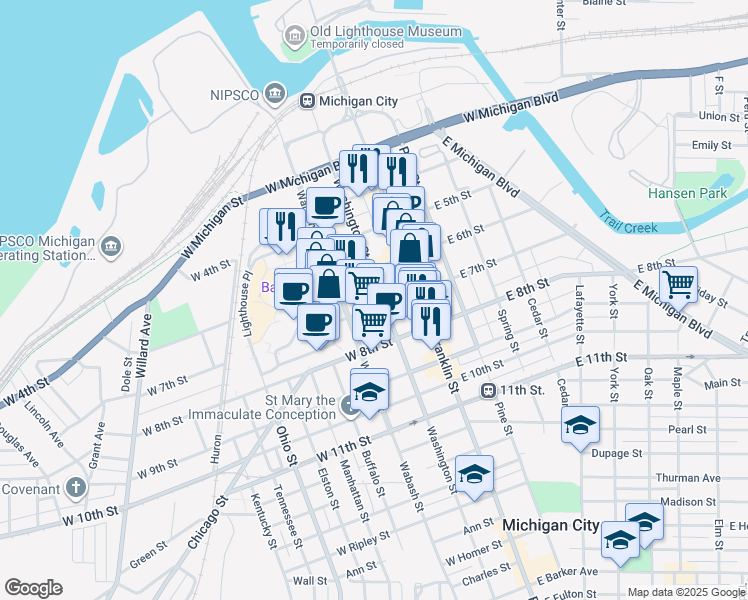This screenshot has height=600, width=748.
Task: Click the Dupage St label
Action: coord(617,453)
